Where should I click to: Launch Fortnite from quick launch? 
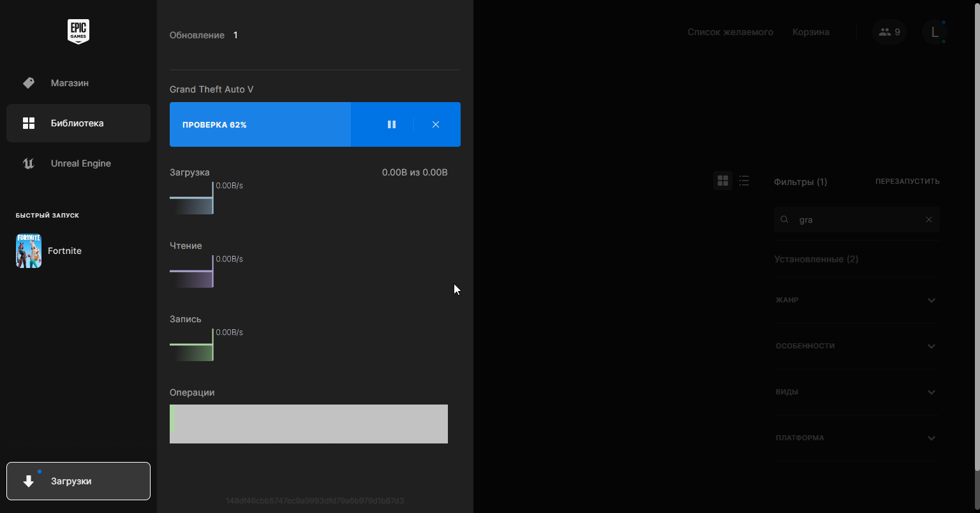(x=29, y=251)
